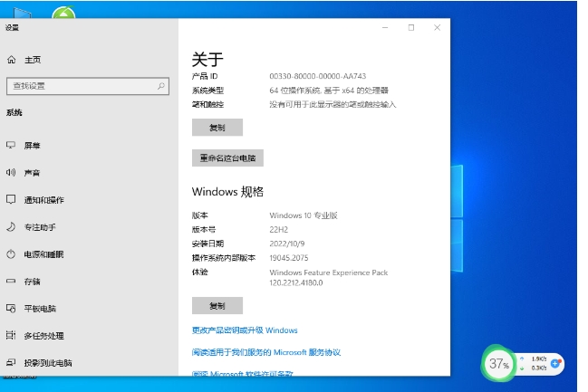Image resolution: width=588 pixels, height=392 pixels.
Task: Go to 存储 storage settings
Action: click(32, 282)
